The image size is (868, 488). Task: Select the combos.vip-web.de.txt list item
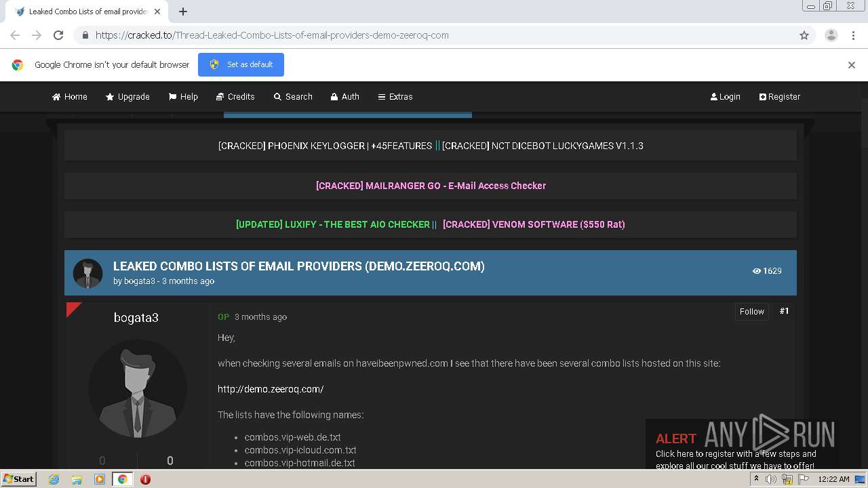tap(293, 437)
